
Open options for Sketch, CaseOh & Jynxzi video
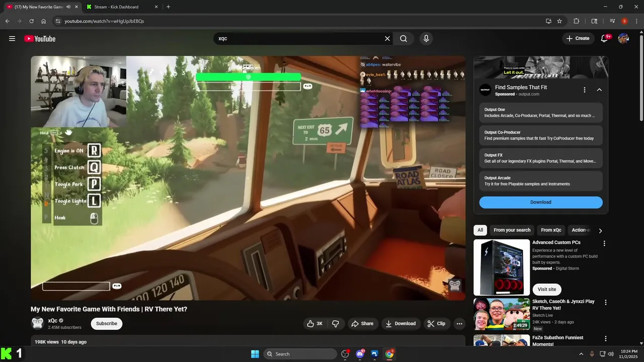(x=606, y=303)
